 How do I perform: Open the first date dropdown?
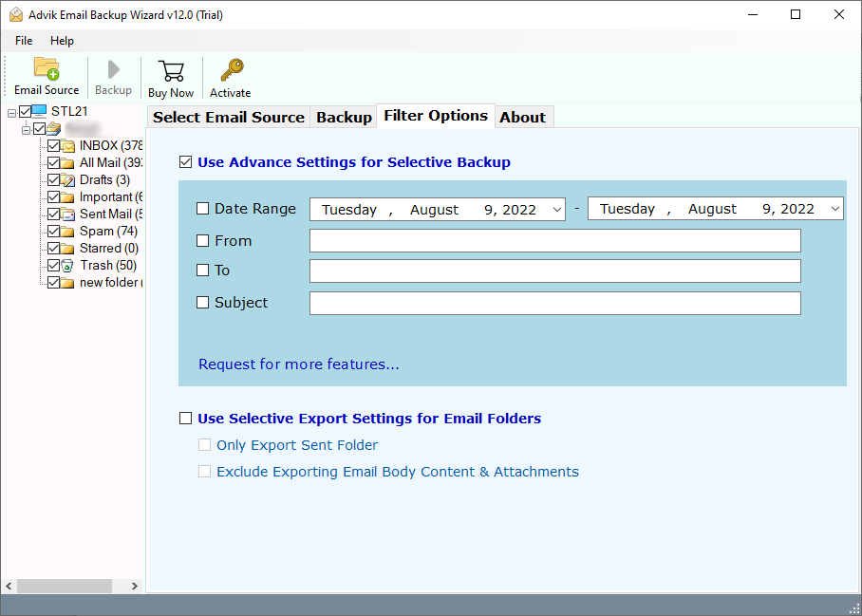[556, 209]
